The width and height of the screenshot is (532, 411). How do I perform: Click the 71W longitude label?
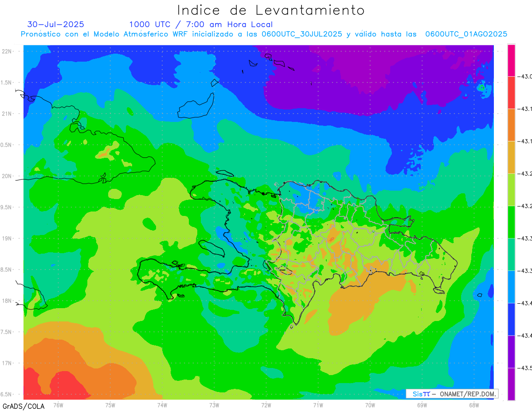[x=318, y=405]
